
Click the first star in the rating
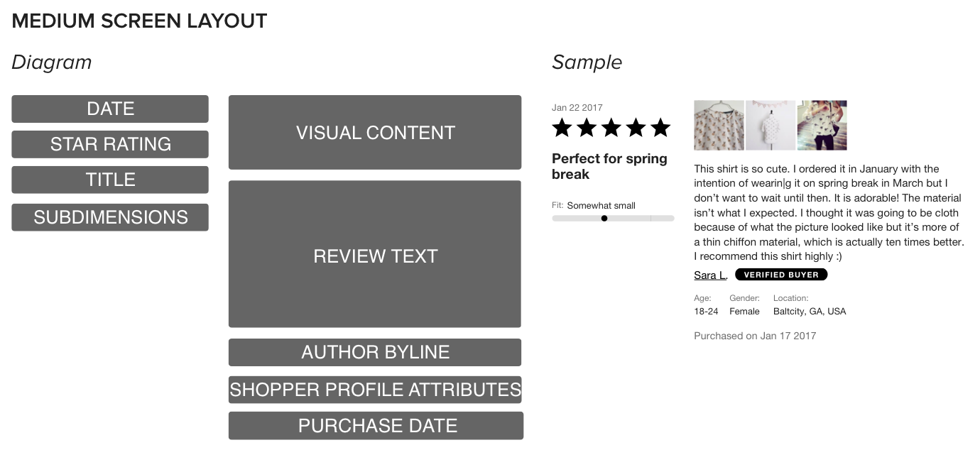(562, 128)
